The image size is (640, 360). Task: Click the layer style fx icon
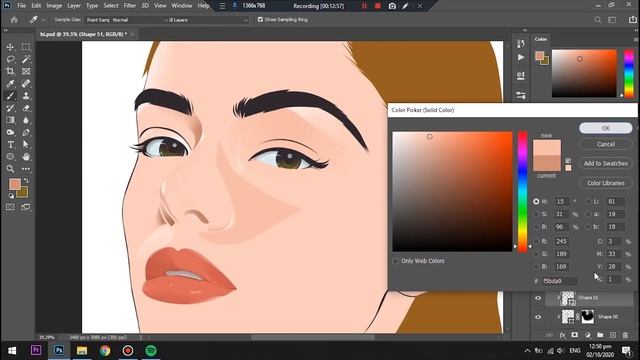click(x=562, y=335)
